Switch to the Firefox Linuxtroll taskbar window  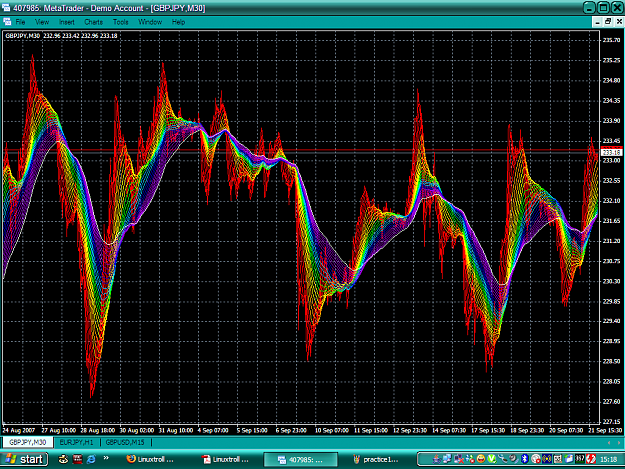150,459
